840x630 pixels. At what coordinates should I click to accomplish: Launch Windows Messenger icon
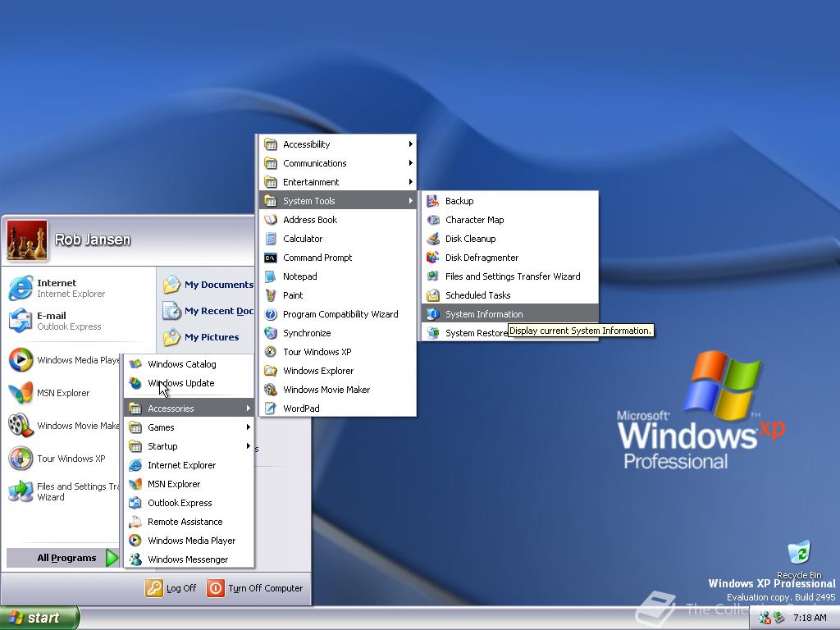click(135, 559)
